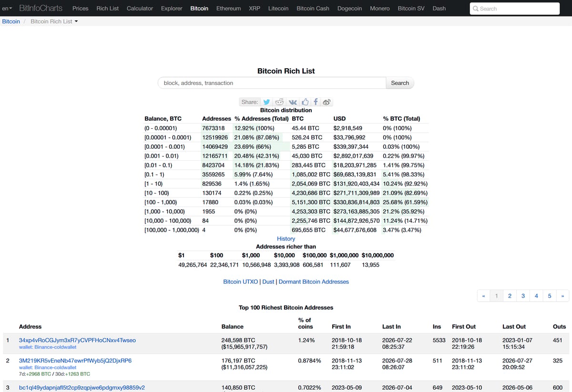This screenshot has width=572, height=392.
Task: Open the Bitcoin breadcrumb link
Action: tap(11, 21)
